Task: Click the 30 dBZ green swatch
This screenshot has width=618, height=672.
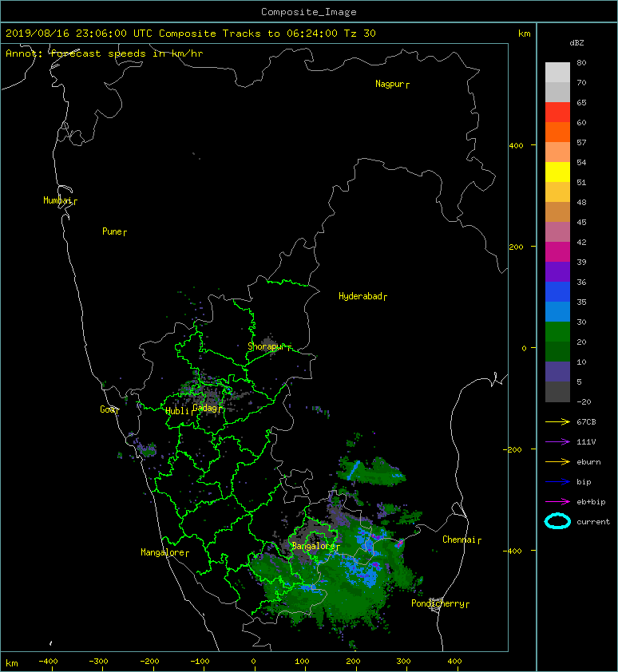Action: 557,332
